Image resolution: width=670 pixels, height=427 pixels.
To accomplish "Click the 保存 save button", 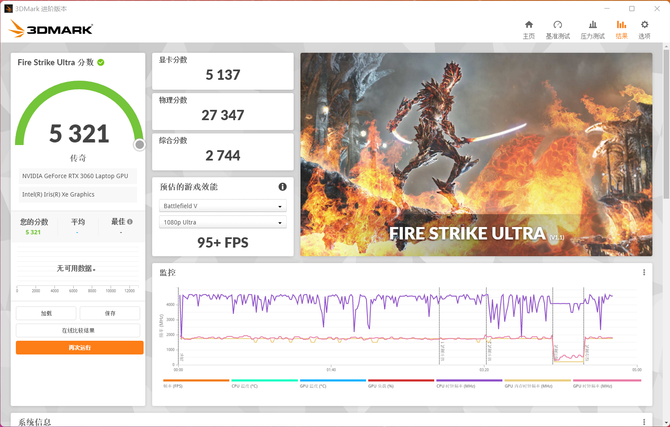I will coord(110,313).
